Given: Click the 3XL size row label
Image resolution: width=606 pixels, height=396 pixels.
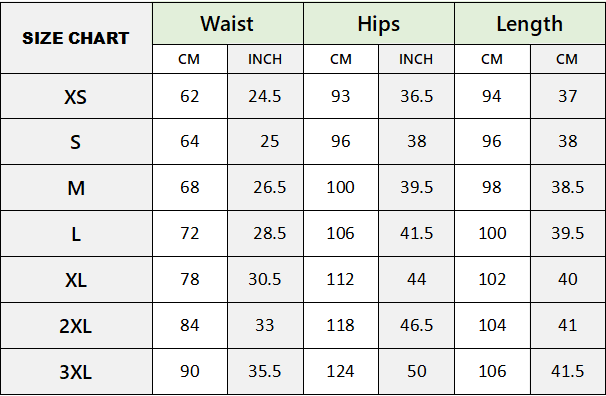Looking at the screenshot, I should tap(76, 372).
